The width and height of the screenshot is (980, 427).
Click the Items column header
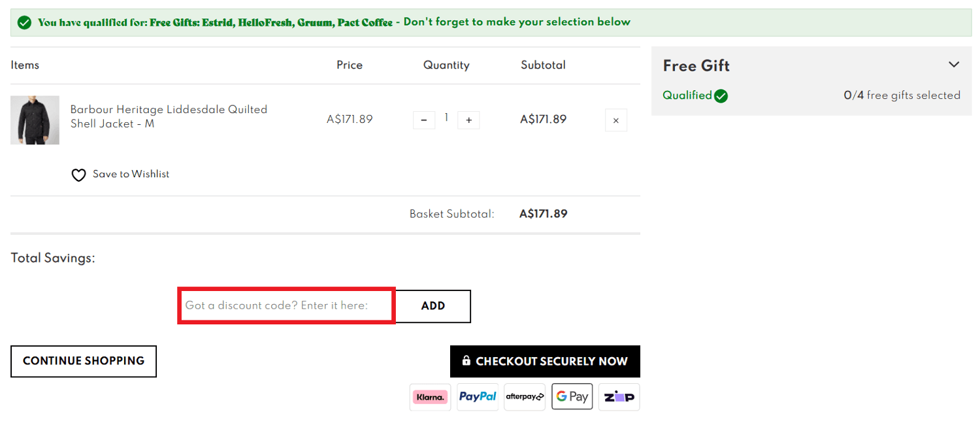tap(25, 65)
